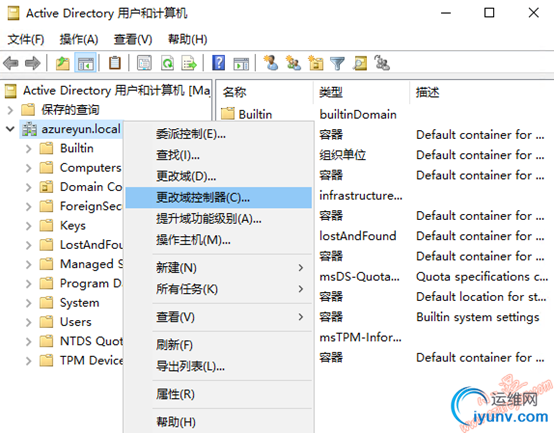Select 更改域控制器(C)... menu entry
The width and height of the screenshot is (554, 433).
point(219,197)
